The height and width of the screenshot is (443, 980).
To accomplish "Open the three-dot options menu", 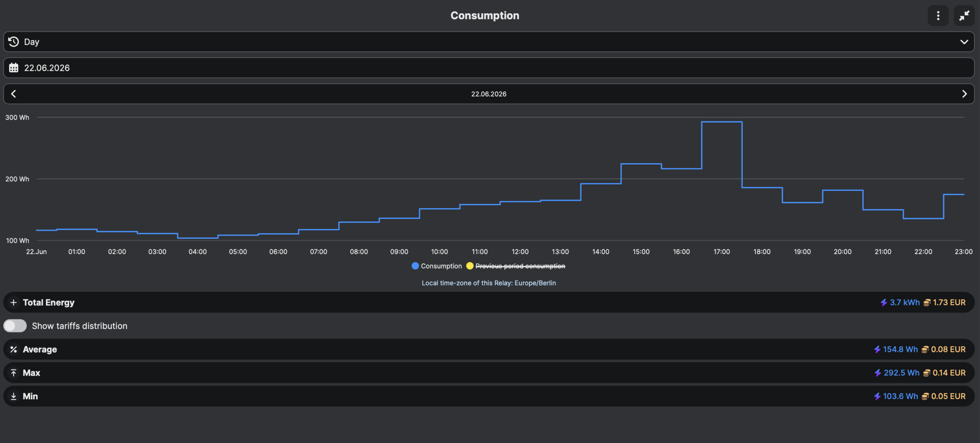I will (938, 16).
